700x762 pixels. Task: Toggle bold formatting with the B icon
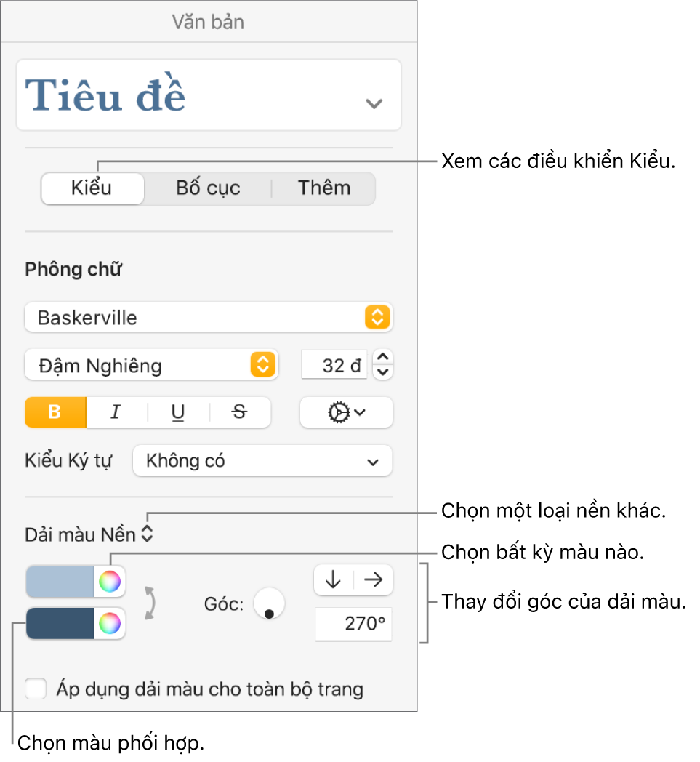(x=55, y=412)
